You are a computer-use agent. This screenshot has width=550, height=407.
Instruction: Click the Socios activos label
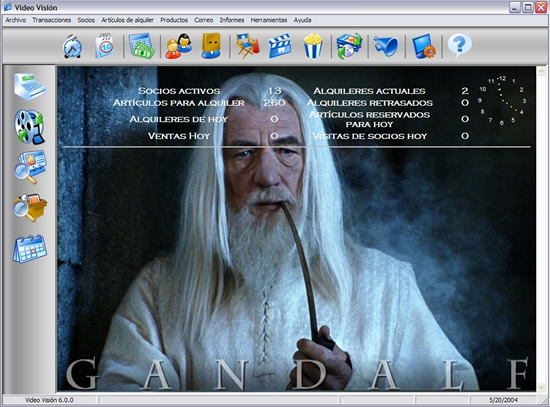pos(179,91)
